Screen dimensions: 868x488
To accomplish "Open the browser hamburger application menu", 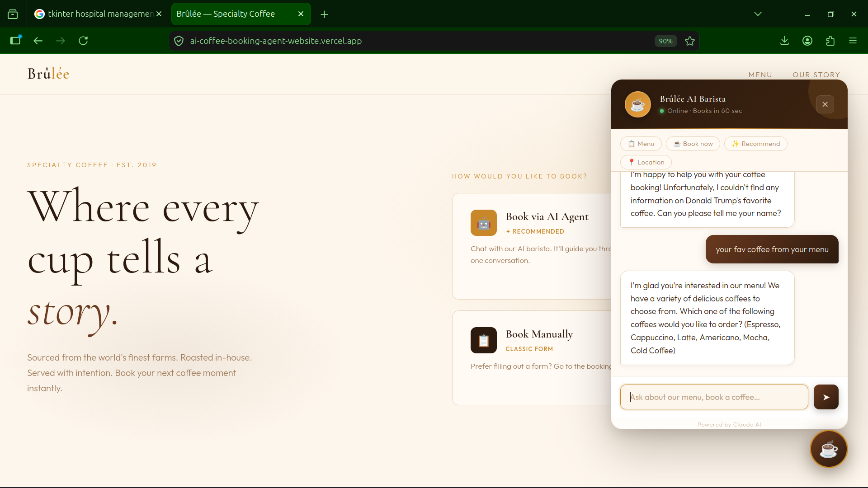I will point(853,41).
